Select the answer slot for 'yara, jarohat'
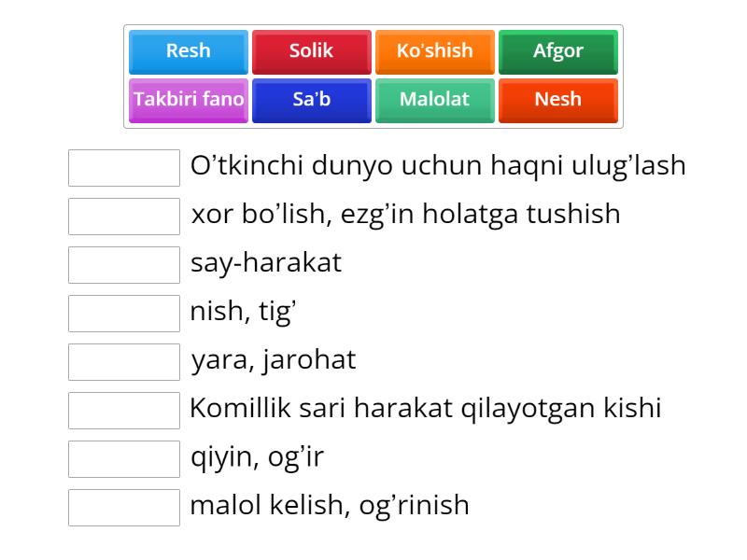 (123, 361)
